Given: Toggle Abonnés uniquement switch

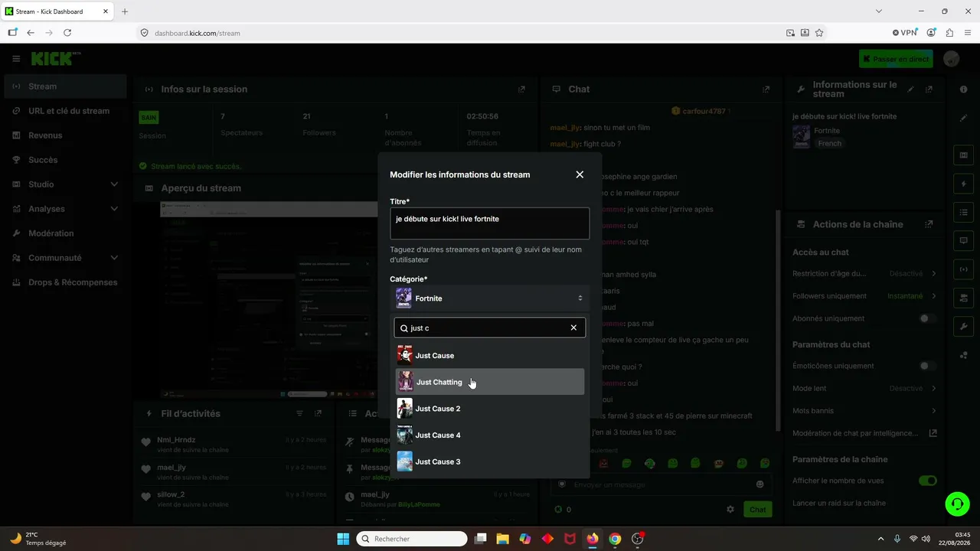Looking at the screenshot, I should (928, 318).
